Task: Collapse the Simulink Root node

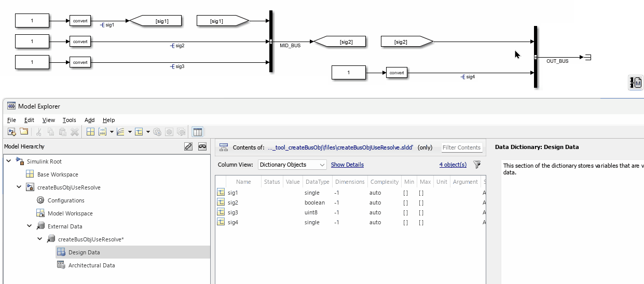Action: coord(9,161)
